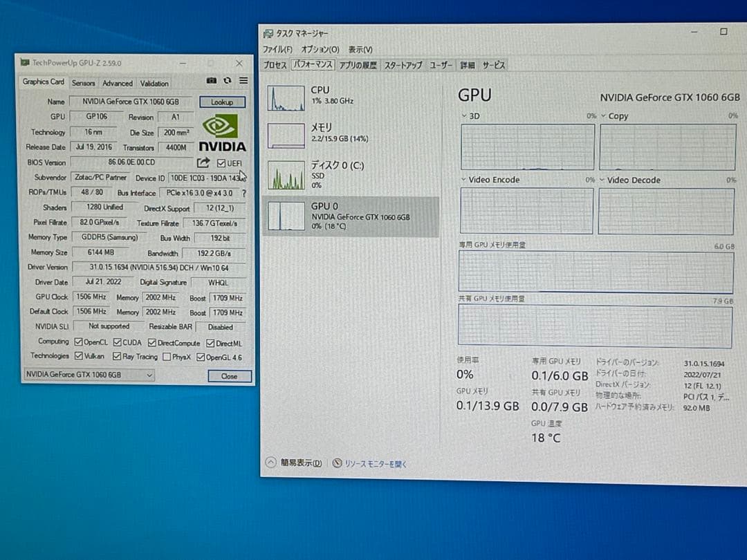Click the Lookup button in GPU-Z
This screenshot has width=747, height=560.
click(222, 102)
